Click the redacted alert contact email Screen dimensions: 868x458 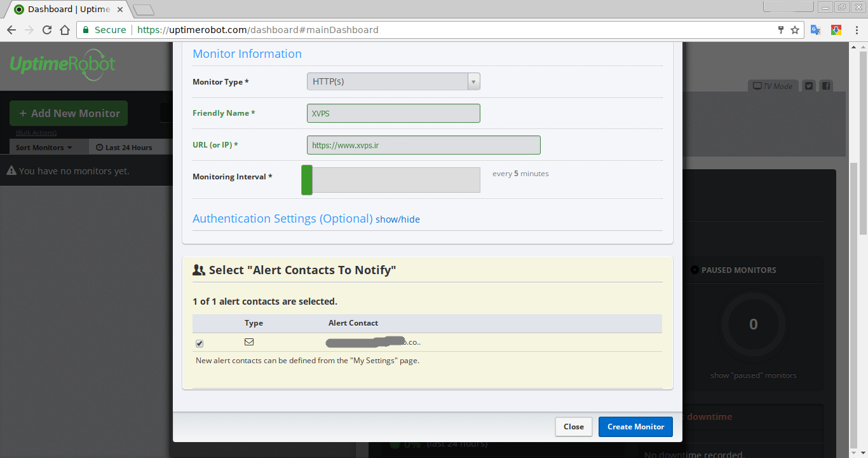coord(374,342)
